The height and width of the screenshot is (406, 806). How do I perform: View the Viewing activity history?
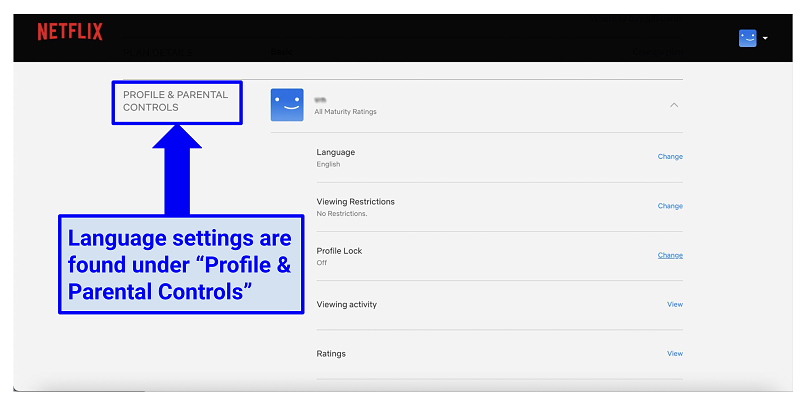(x=675, y=304)
